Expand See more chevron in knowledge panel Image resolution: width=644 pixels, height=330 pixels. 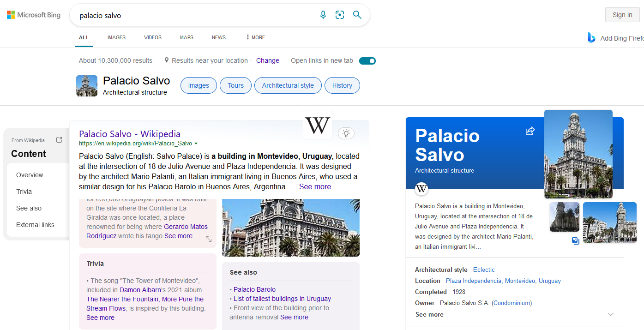611,314
